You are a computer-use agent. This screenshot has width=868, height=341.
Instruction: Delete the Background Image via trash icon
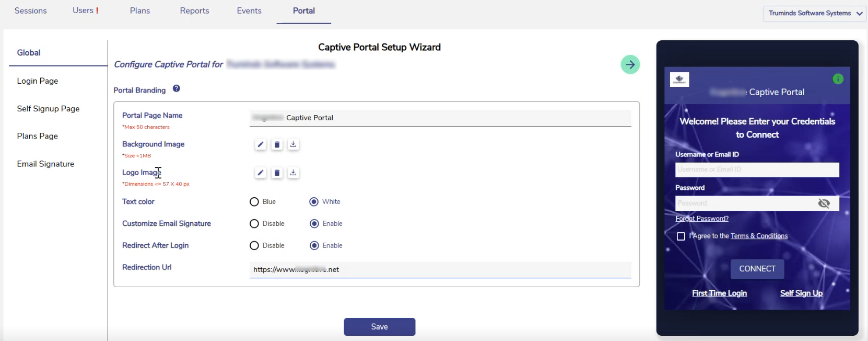pos(277,145)
